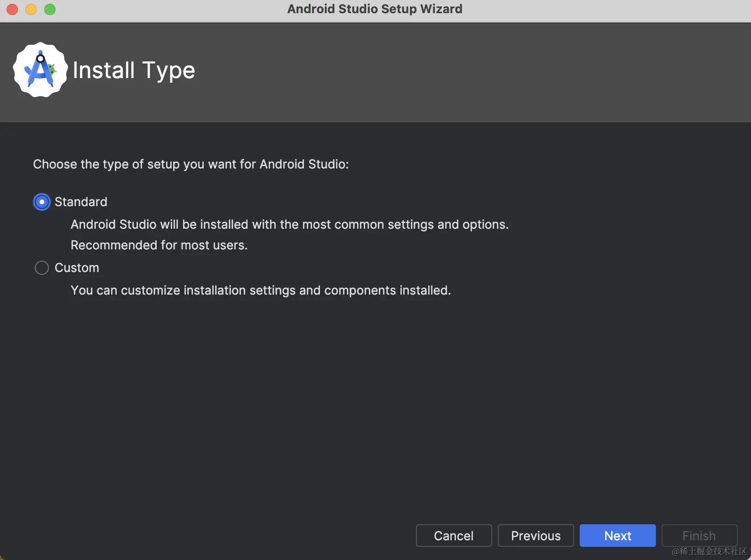Click the Android Studio logo icon
751x560 pixels.
[40, 70]
